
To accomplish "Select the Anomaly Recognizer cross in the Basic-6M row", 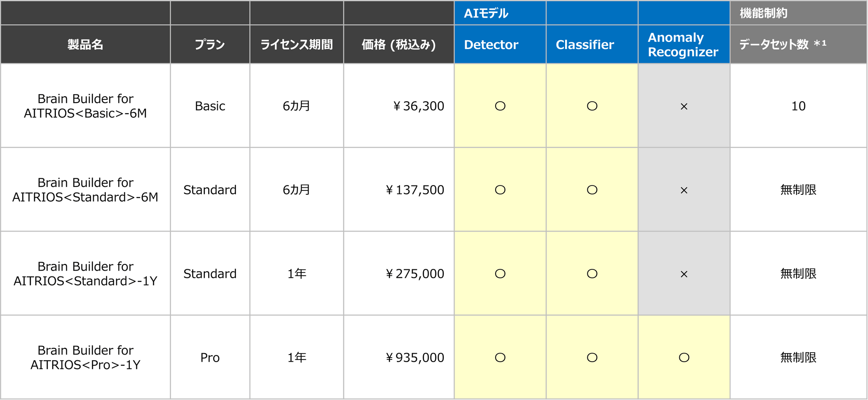I will pyautogui.click(x=684, y=107).
